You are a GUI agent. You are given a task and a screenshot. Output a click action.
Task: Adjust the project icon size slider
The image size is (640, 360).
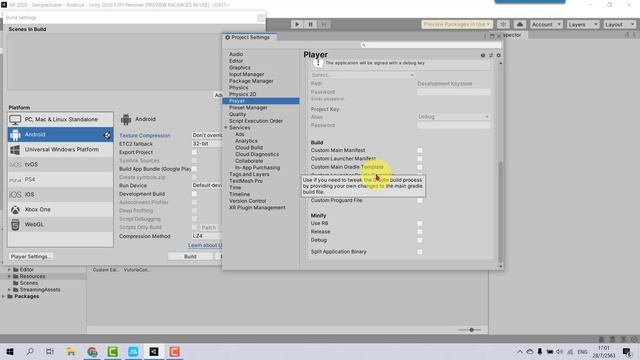(x=470, y=330)
